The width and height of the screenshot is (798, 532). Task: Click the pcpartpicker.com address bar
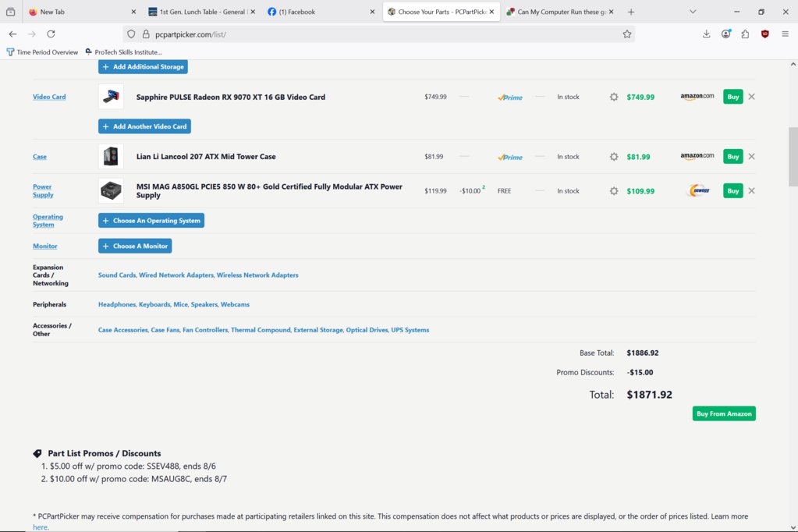point(379,34)
